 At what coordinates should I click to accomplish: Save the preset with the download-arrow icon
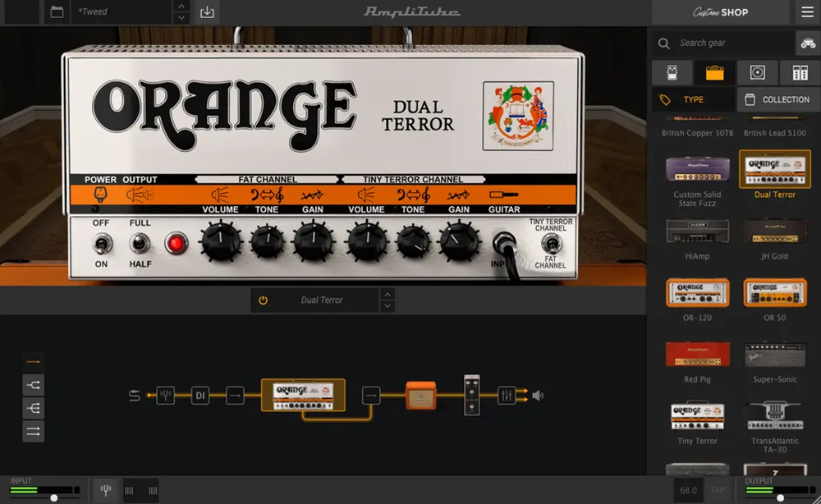[207, 11]
